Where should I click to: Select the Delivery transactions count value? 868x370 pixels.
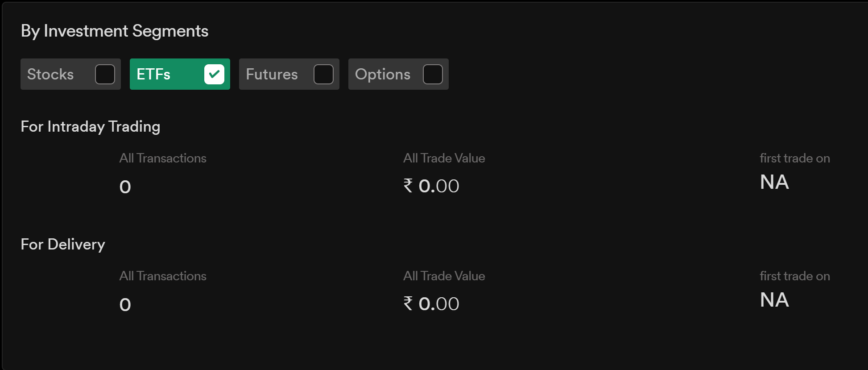coord(125,304)
